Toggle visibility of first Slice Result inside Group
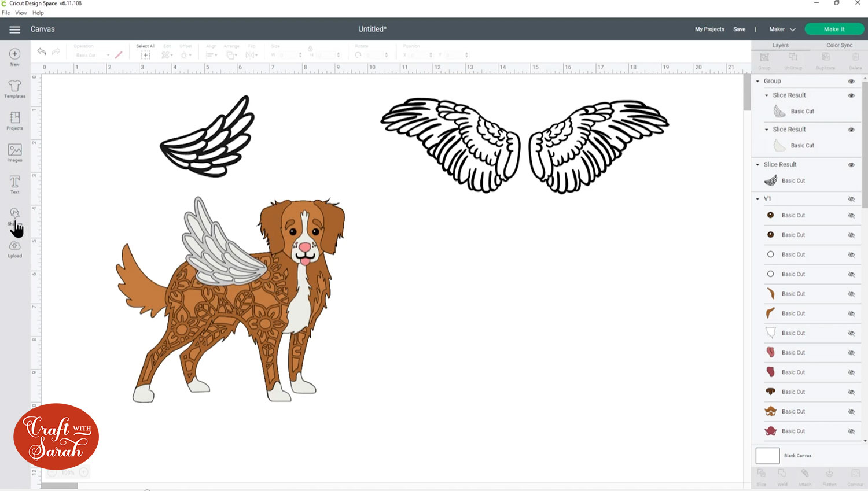868x491 pixels. pyautogui.click(x=851, y=95)
